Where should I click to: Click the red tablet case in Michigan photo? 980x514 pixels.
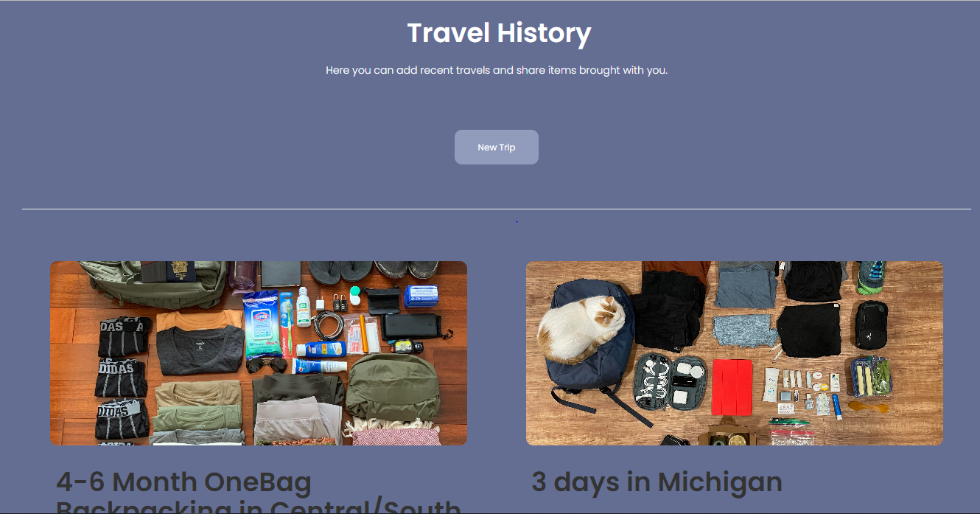[732, 386]
